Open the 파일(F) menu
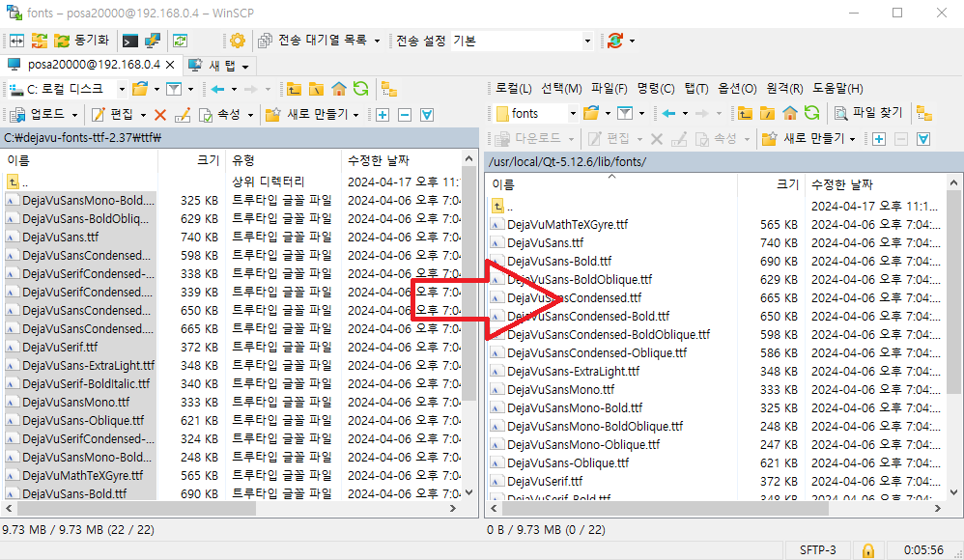The image size is (964, 560). (610, 89)
